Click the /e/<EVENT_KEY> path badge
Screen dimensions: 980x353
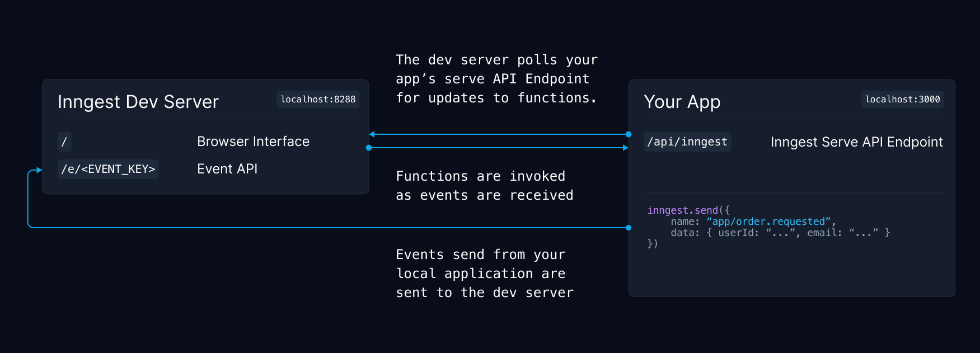click(108, 169)
